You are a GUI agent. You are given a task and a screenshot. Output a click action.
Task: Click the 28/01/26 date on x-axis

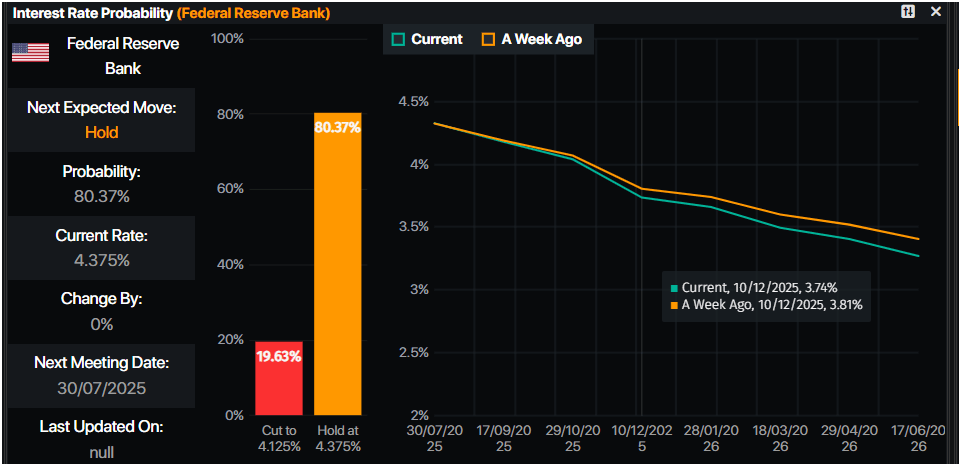[712, 437]
